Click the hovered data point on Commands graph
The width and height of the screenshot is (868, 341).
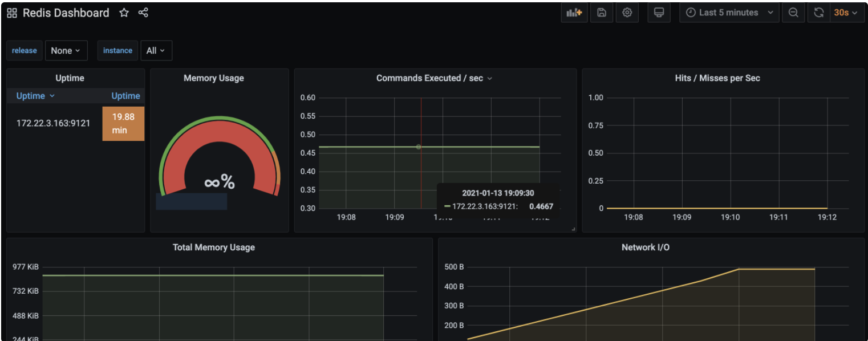tap(419, 147)
